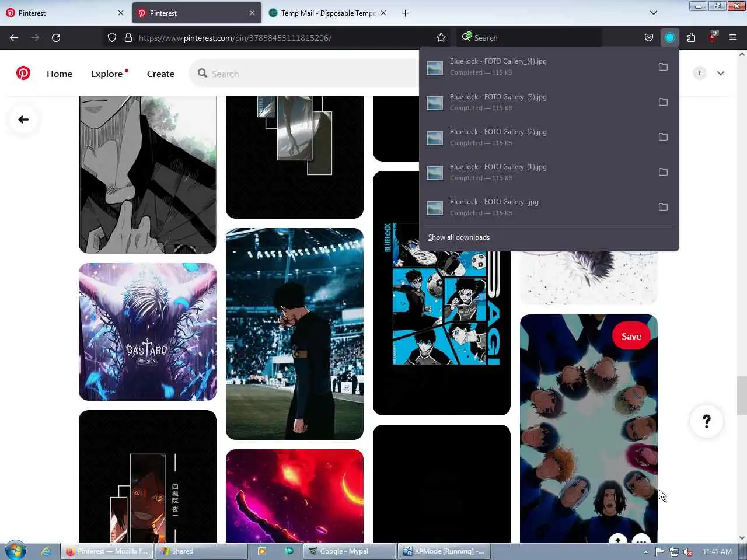
Task: Open Blue lock - FOTO Gallery_.jpg download
Action: point(537,206)
